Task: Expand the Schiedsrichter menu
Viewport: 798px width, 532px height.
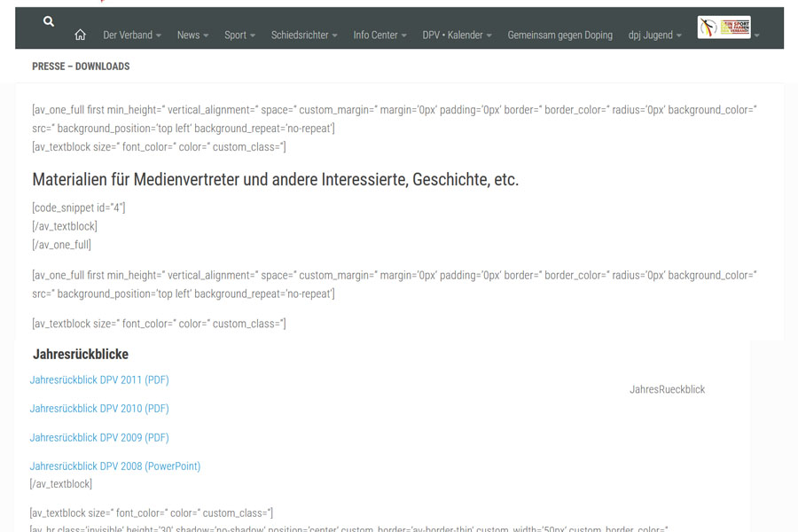Action: 304,35
